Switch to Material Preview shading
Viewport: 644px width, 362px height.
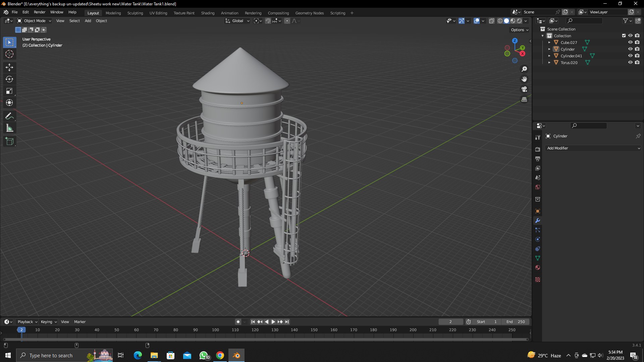click(x=513, y=21)
